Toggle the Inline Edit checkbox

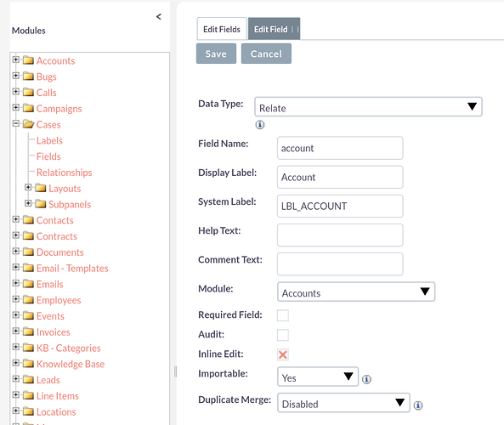pyautogui.click(x=283, y=354)
